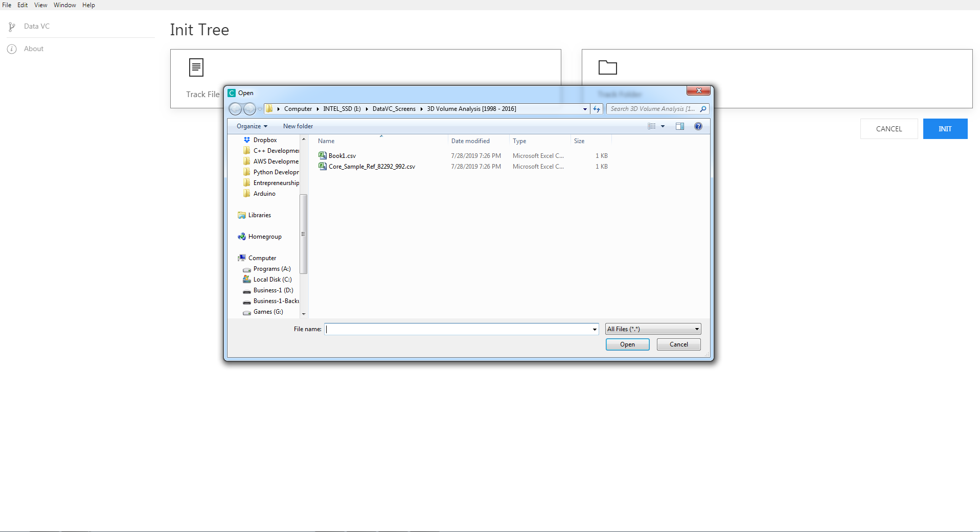The width and height of the screenshot is (980, 532).
Task: Click DataVC_Screens in the breadcrumb path
Action: [394, 109]
